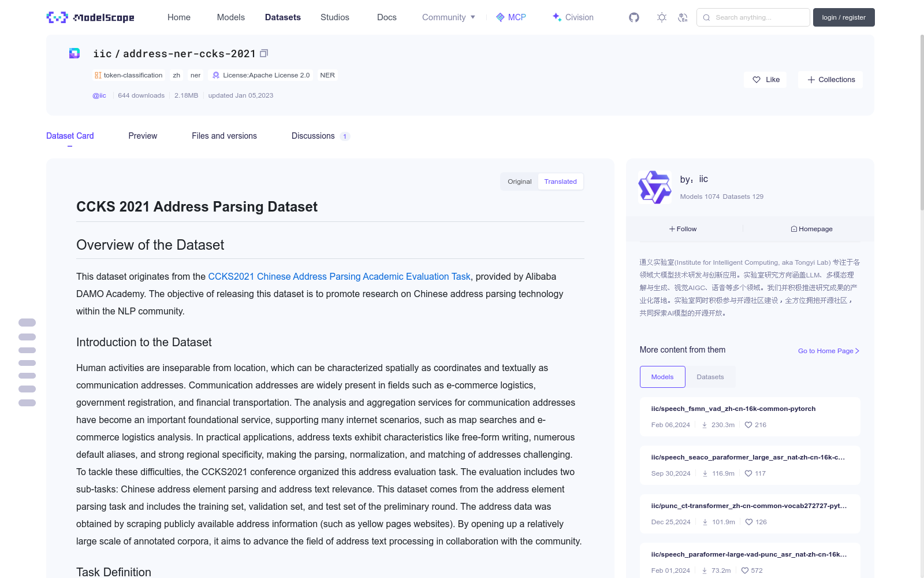Click the ModelScope logo
924x578 pixels.
point(91,17)
